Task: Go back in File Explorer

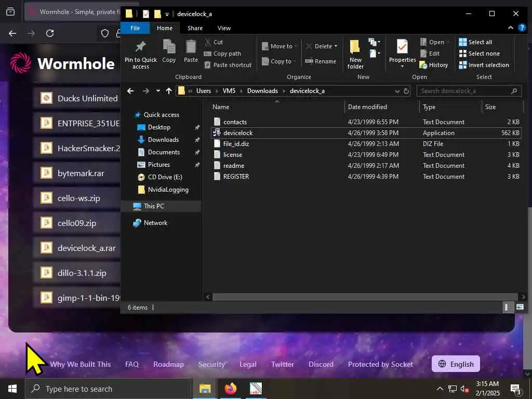Action: (x=130, y=91)
